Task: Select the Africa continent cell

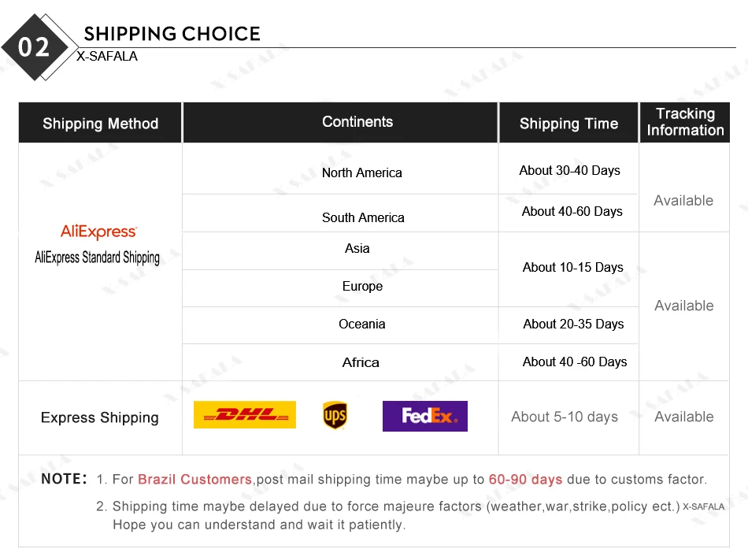Action: 361,362
